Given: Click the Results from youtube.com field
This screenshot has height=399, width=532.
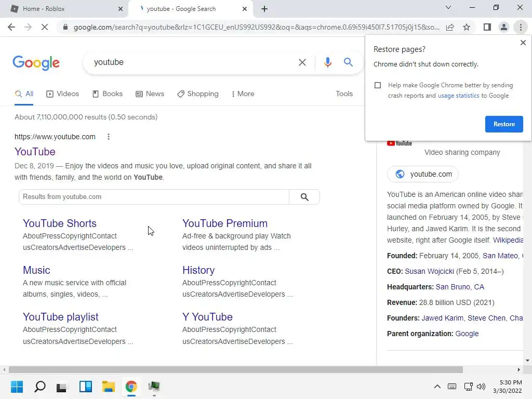Looking at the screenshot, I should click(154, 197).
